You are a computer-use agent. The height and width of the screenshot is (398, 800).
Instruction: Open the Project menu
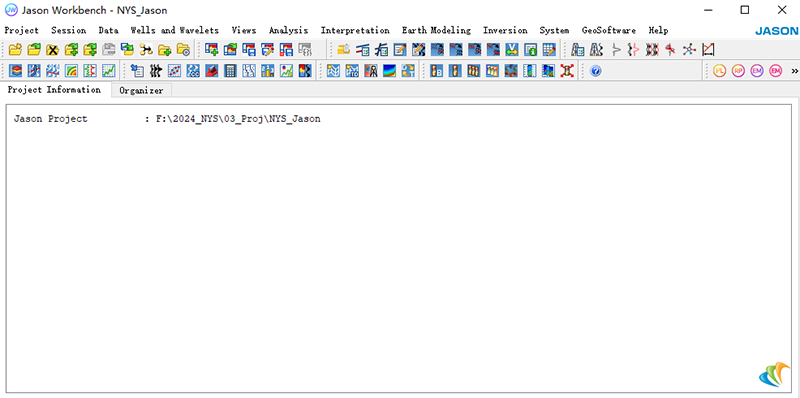(x=21, y=31)
